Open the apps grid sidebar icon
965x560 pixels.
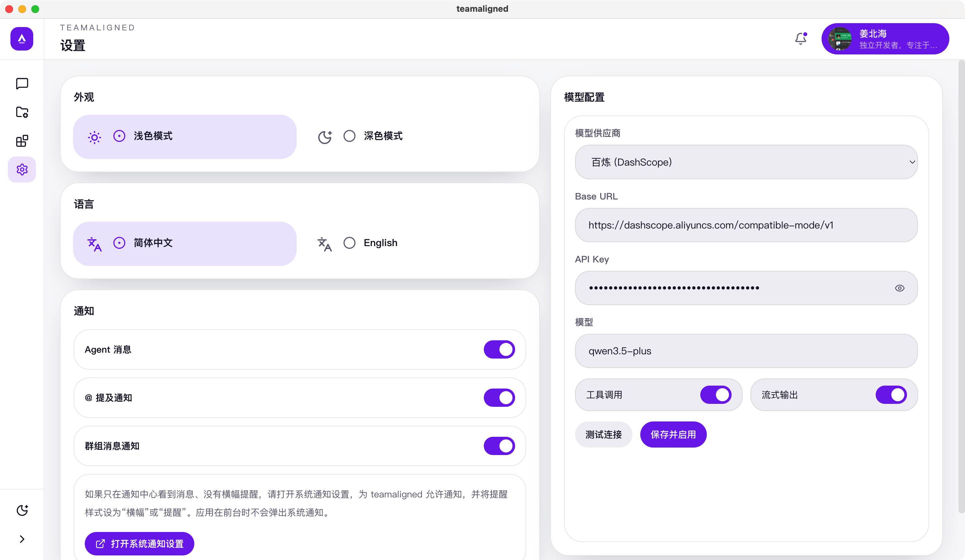click(x=22, y=141)
